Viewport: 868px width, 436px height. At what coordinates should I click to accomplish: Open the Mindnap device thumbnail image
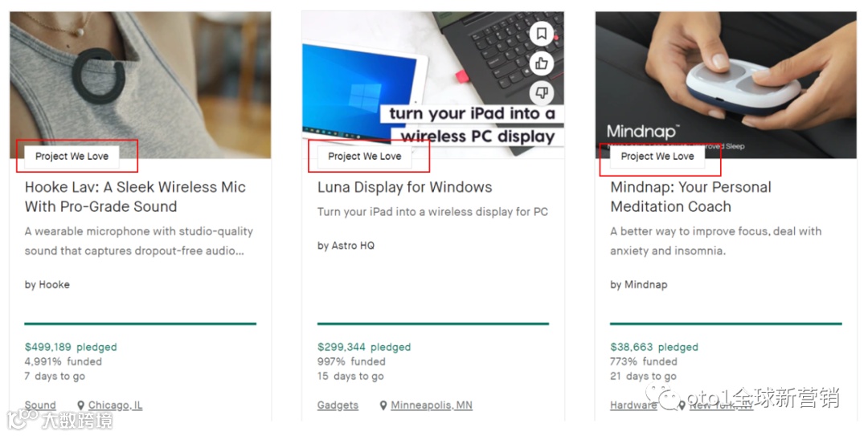click(x=726, y=84)
